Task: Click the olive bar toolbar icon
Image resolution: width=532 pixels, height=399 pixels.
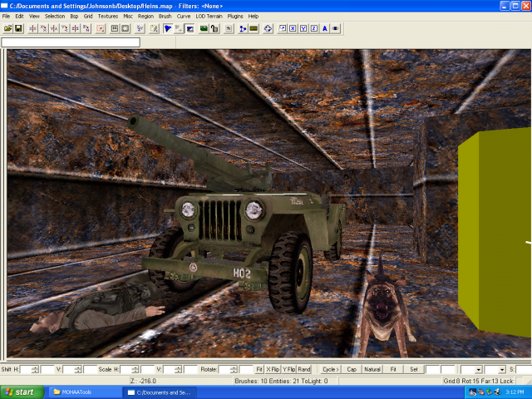Action: [x=254, y=28]
